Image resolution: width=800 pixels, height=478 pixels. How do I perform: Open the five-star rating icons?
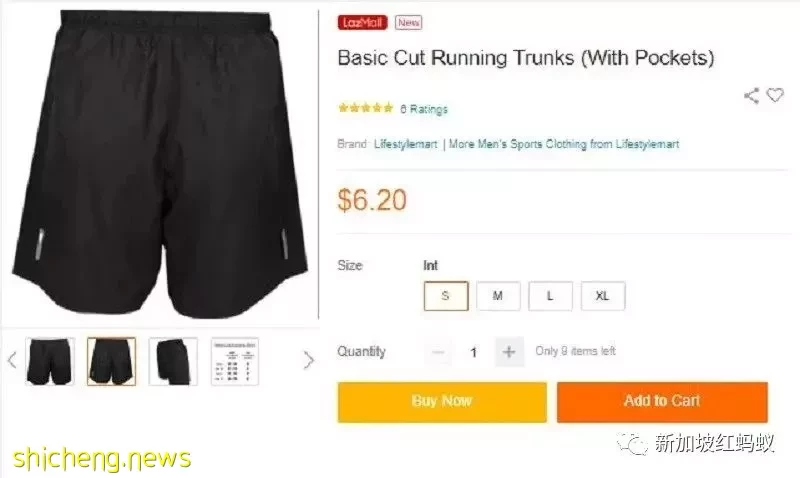[365, 108]
